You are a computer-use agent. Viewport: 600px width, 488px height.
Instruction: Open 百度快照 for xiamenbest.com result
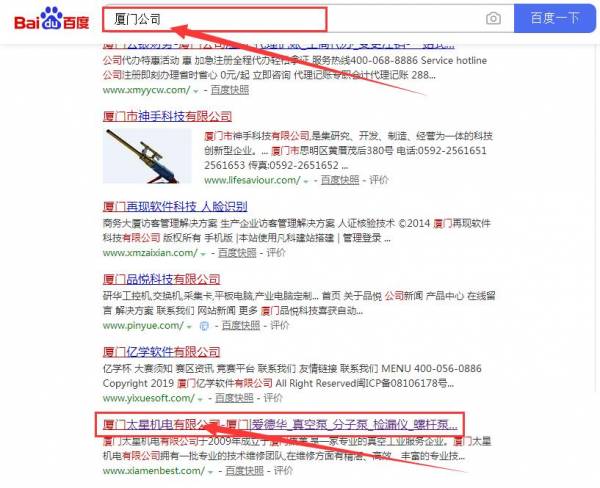click(x=245, y=471)
